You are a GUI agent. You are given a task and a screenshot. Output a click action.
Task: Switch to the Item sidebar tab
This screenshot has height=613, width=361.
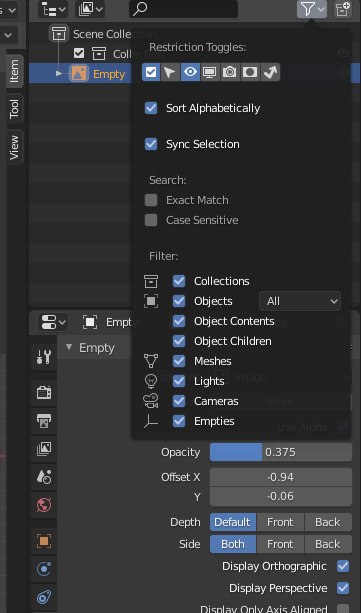[x=14, y=71]
